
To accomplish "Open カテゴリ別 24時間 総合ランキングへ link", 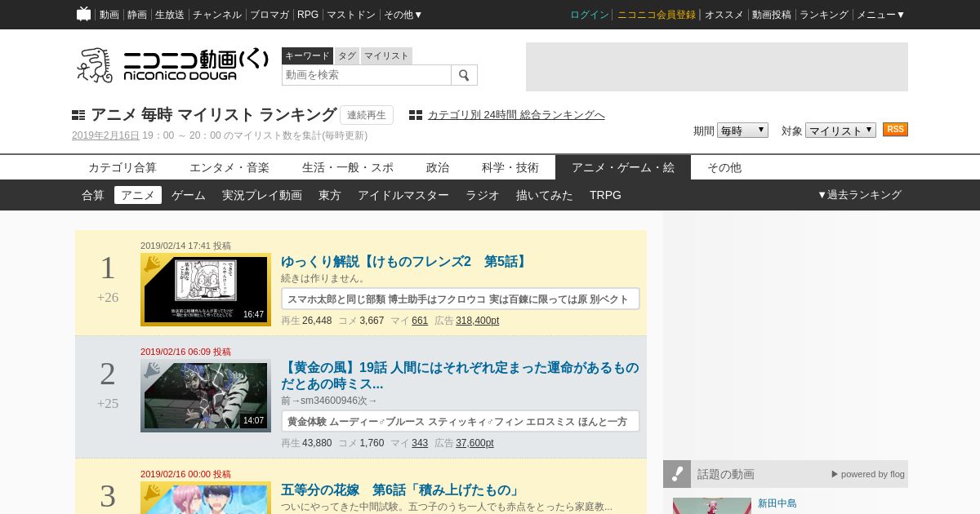I will pyautogui.click(x=516, y=115).
